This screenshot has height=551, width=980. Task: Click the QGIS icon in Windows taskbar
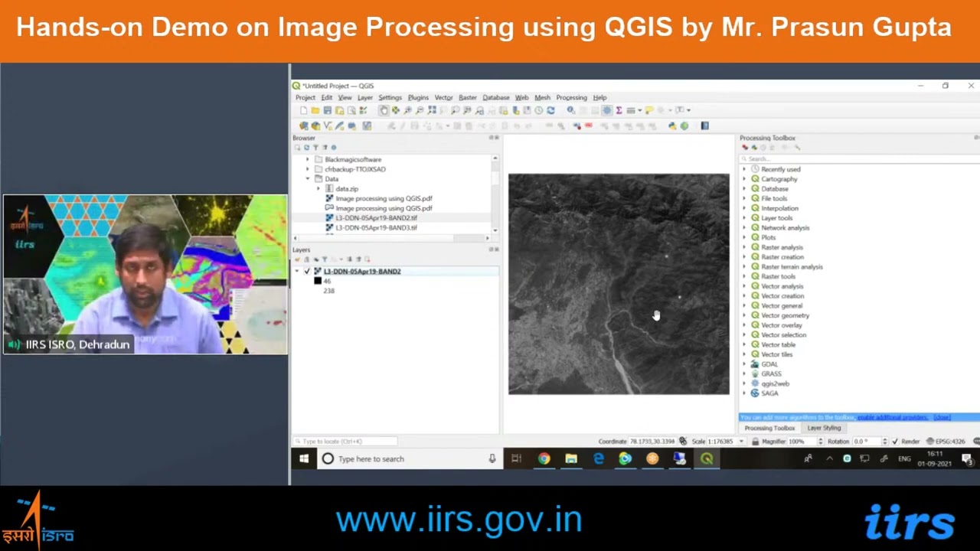coord(707,459)
